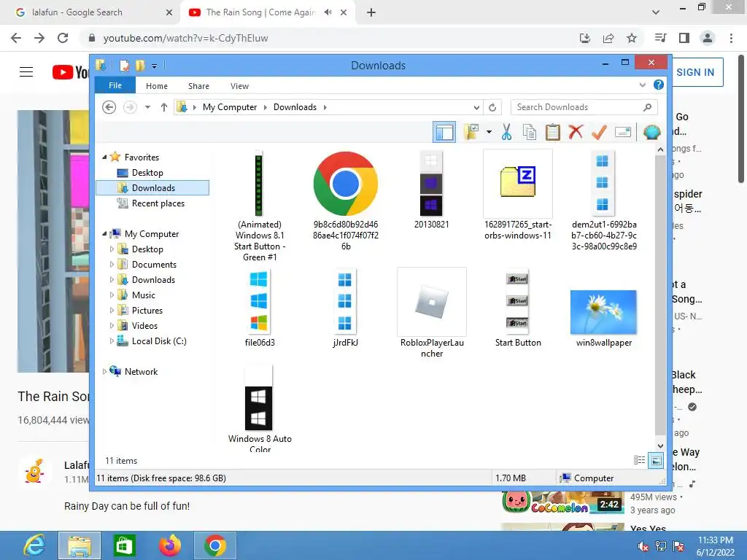Select the jJrdFkJ file
Screen dimensions: 747x560
(345, 308)
